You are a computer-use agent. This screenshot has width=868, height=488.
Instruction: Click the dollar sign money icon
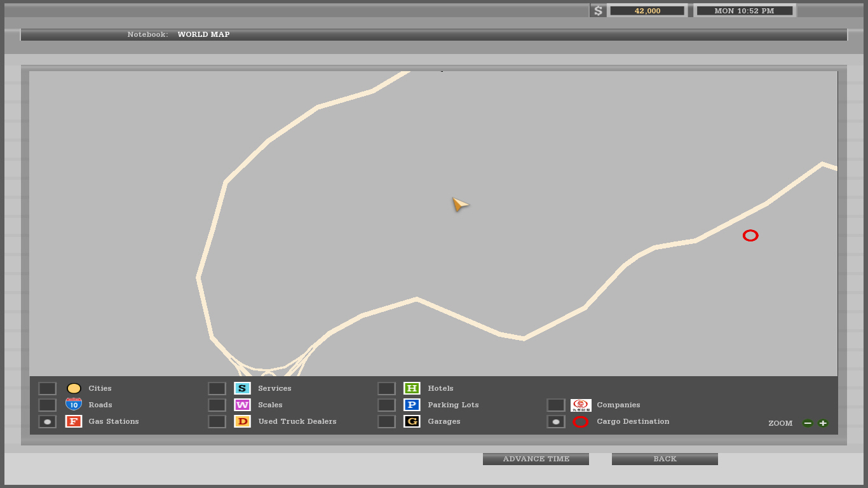pyautogui.click(x=598, y=11)
